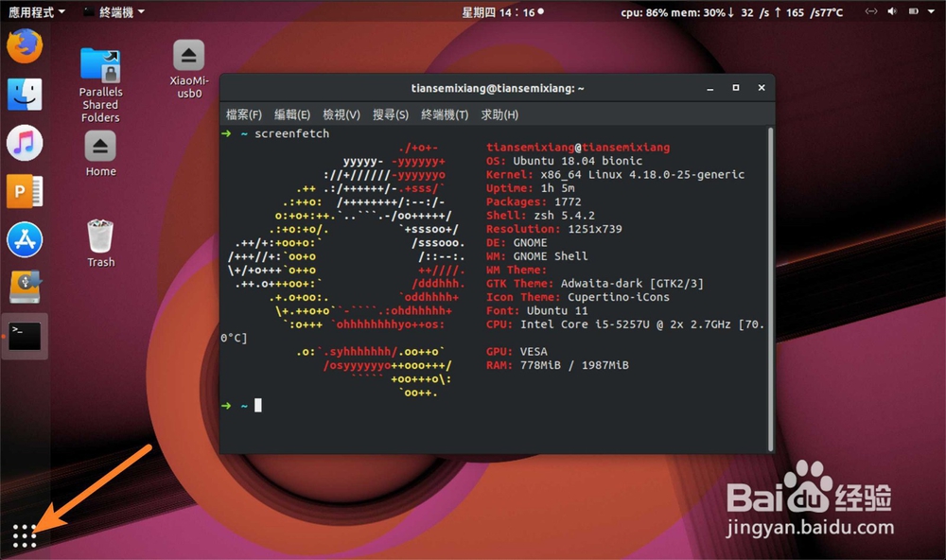Open the 搜尋(S) menu

coord(391,114)
